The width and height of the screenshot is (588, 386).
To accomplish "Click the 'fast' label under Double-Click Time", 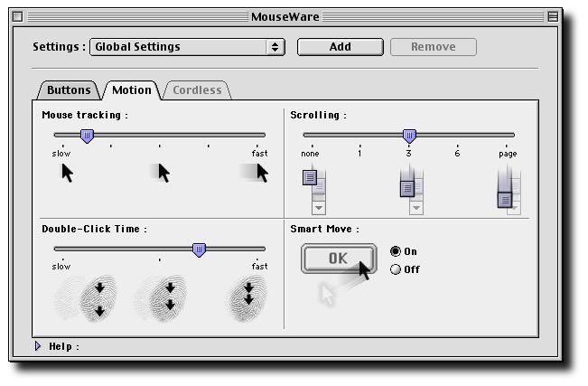I will tap(259, 266).
